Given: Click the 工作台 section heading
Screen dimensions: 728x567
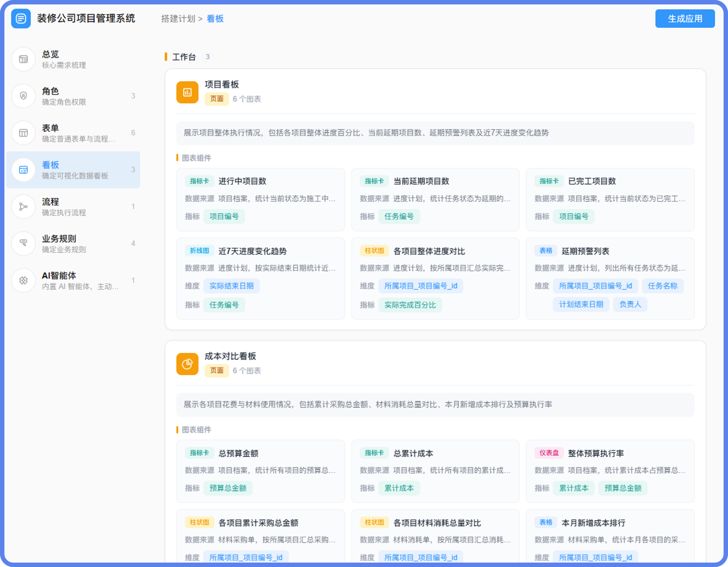Looking at the screenshot, I should tap(184, 57).
